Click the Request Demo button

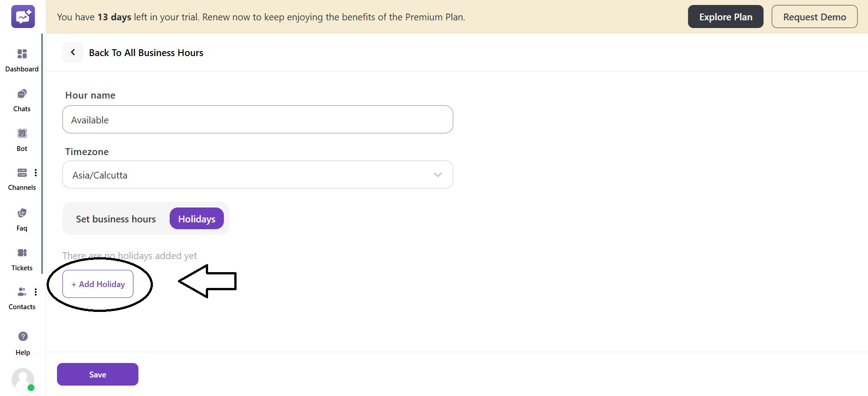click(x=814, y=17)
